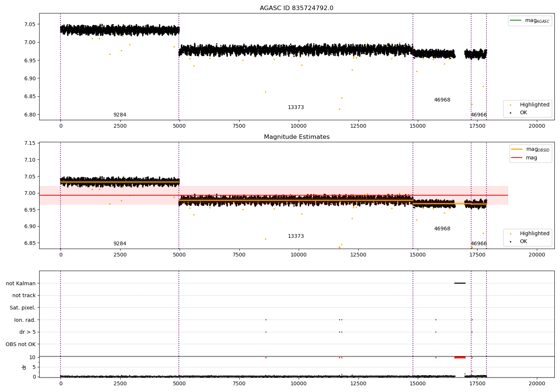Click the 'OBS not OK' row label

21,345
